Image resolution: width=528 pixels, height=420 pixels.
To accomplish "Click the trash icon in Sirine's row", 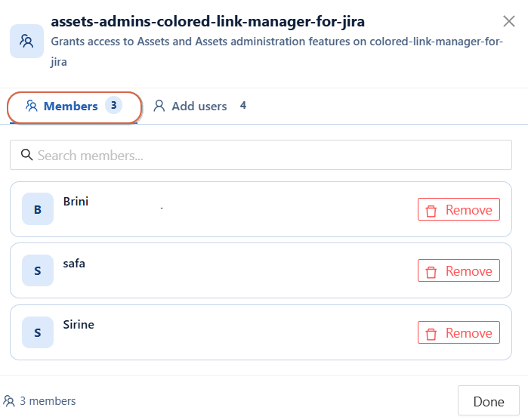I will pyautogui.click(x=431, y=334).
